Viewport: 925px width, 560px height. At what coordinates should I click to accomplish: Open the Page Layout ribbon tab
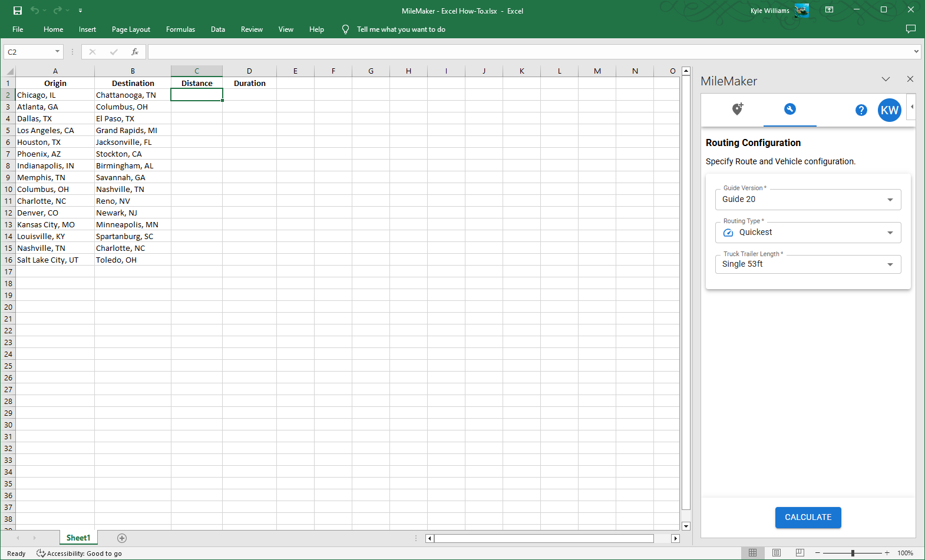click(x=131, y=29)
